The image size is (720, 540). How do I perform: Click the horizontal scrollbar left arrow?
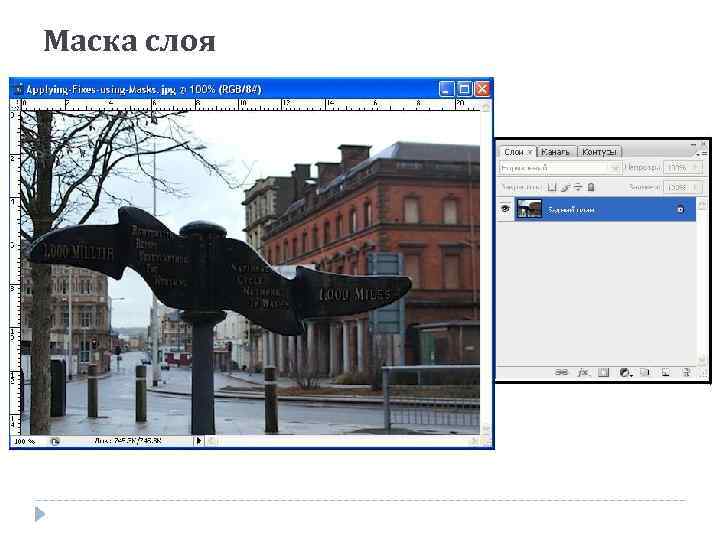[212, 441]
